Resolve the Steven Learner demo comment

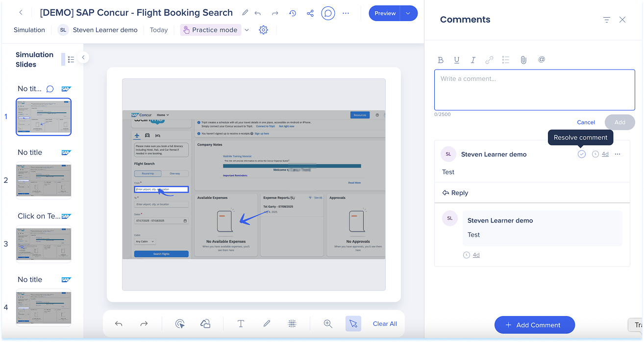581,154
